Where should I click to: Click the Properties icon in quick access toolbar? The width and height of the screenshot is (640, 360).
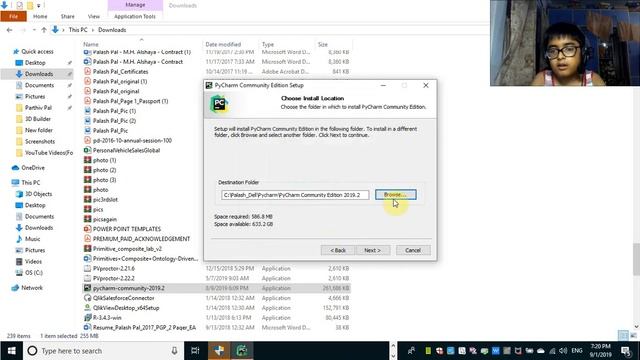click(x=20, y=5)
